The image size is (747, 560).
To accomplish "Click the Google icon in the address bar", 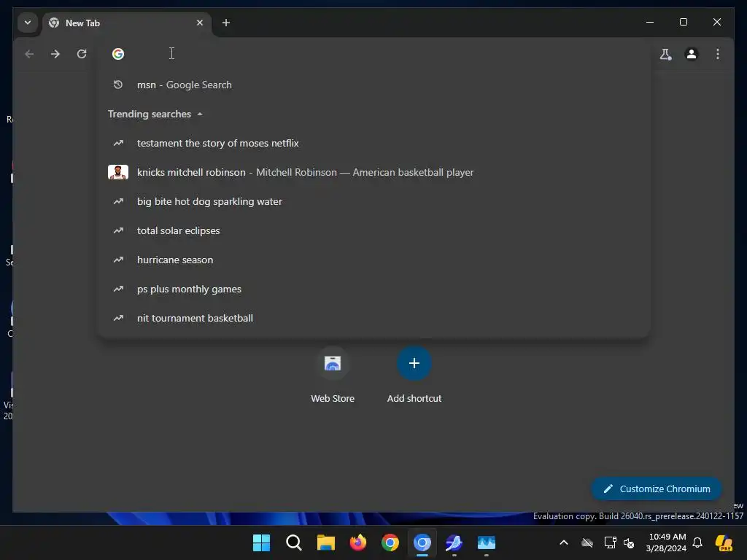I will click(118, 54).
